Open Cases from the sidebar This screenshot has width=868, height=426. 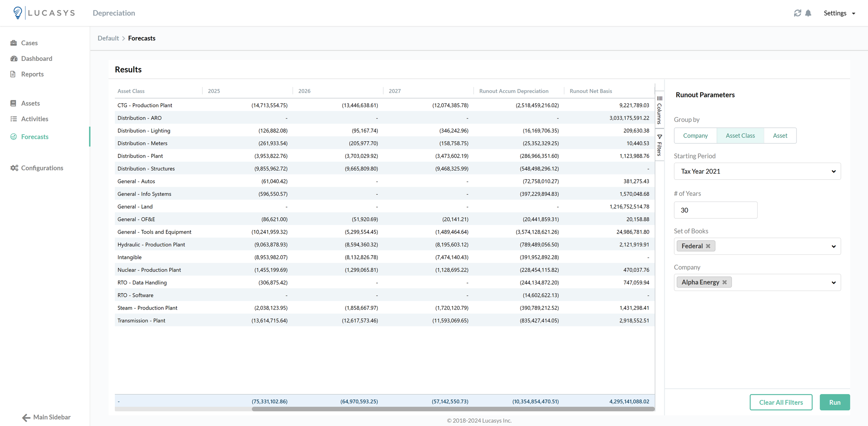pyautogui.click(x=29, y=43)
